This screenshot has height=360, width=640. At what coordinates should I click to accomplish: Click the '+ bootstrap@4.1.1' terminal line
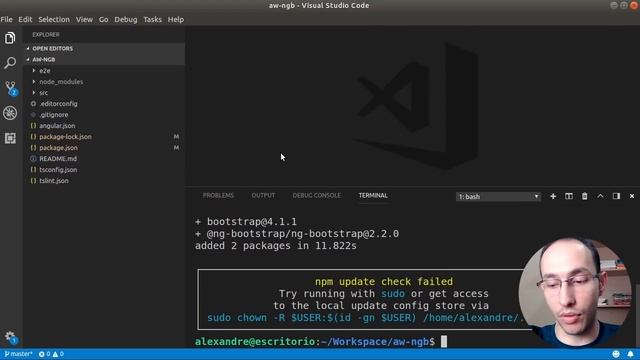(246, 222)
